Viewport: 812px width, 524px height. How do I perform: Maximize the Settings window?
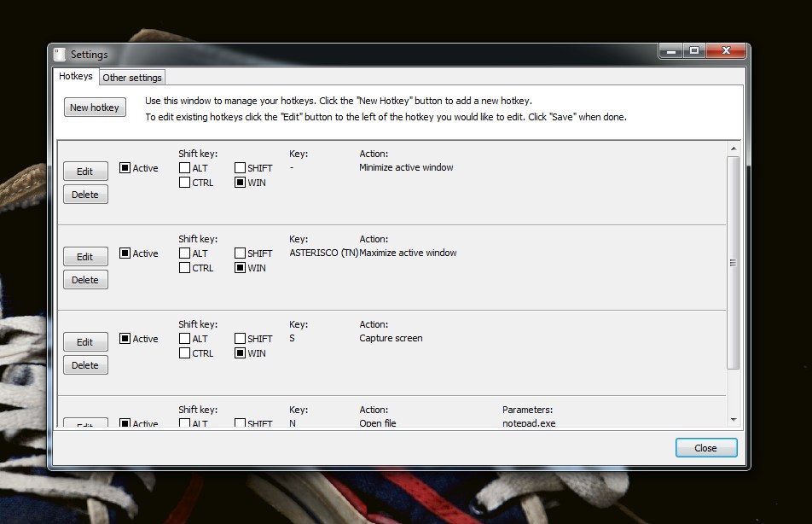694,51
